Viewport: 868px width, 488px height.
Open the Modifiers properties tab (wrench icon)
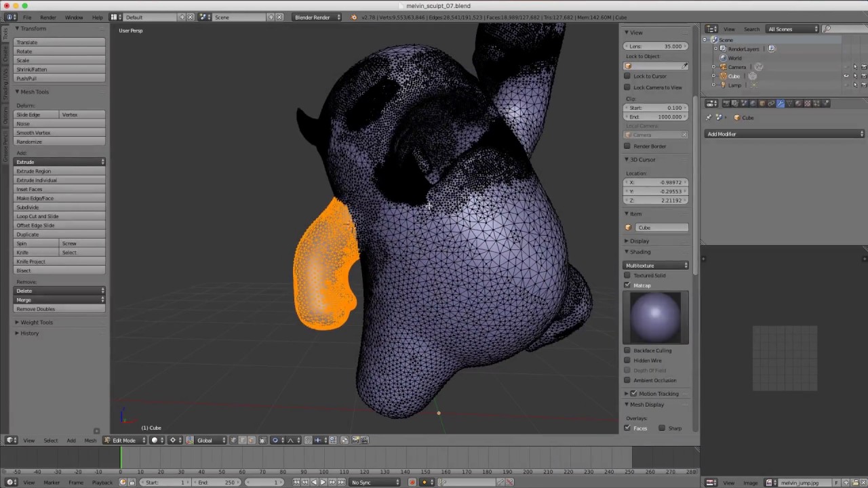[781, 103]
